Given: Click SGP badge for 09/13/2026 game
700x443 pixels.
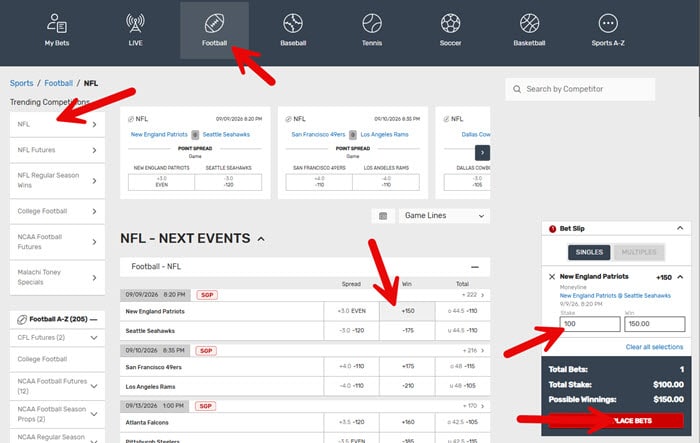Looking at the screenshot, I should click(x=205, y=406).
